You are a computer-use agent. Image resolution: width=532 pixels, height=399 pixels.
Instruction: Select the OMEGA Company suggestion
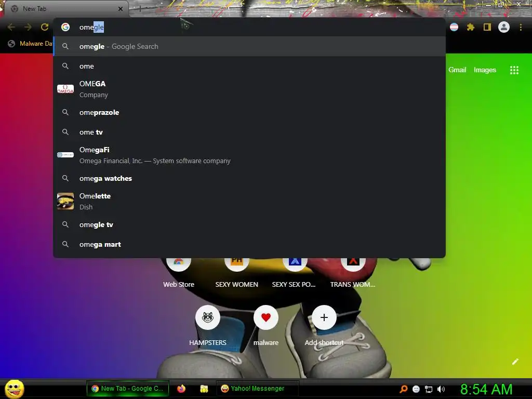pos(249,89)
